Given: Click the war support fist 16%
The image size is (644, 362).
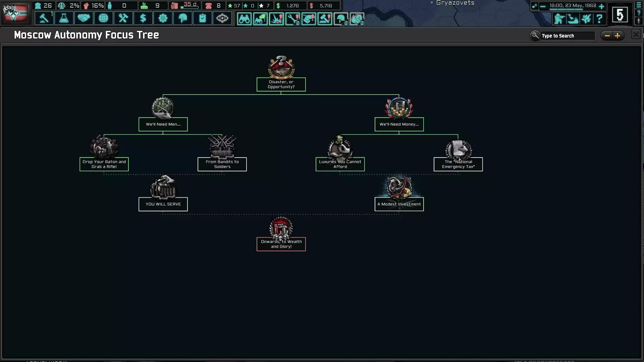Looking at the screenshot, I should (97, 6).
